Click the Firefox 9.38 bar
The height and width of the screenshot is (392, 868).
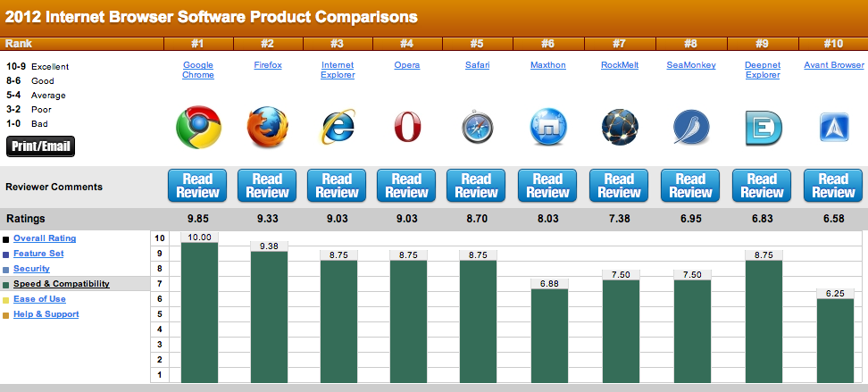(x=269, y=317)
